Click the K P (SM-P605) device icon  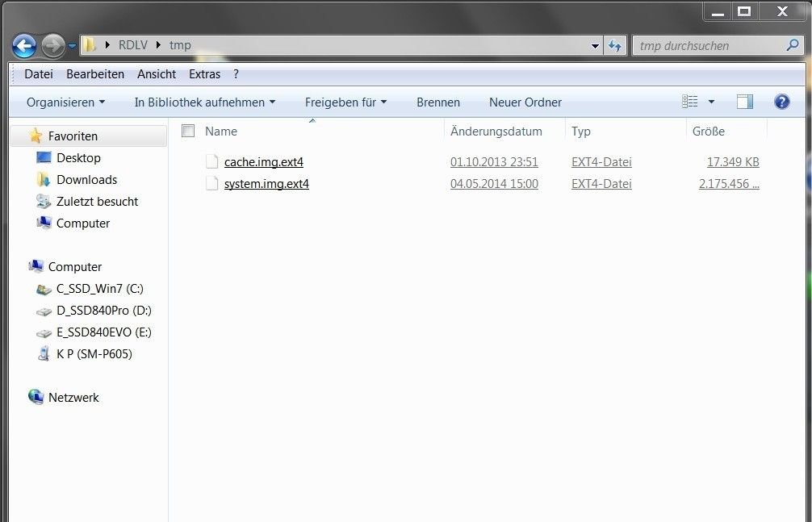click(44, 353)
